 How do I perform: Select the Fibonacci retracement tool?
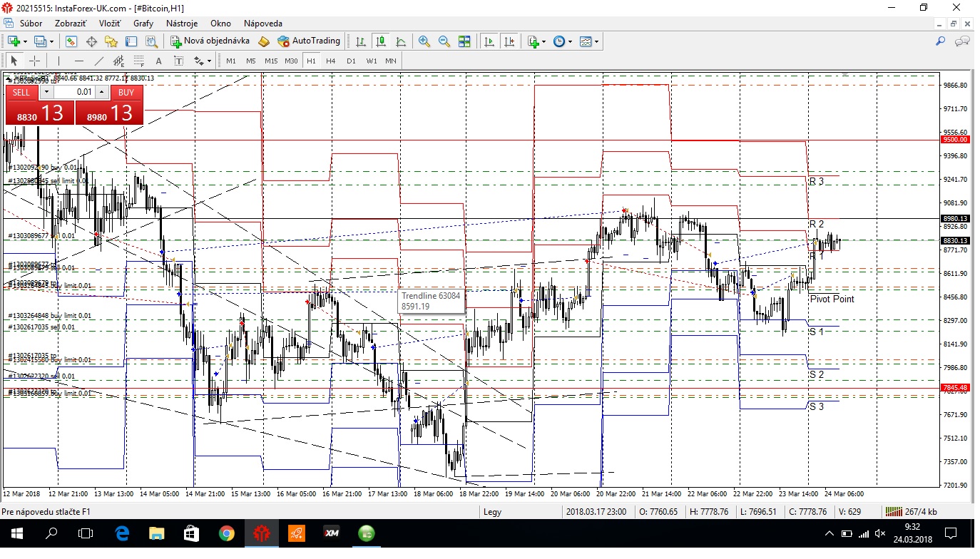pyautogui.click(x=139, y=61)
